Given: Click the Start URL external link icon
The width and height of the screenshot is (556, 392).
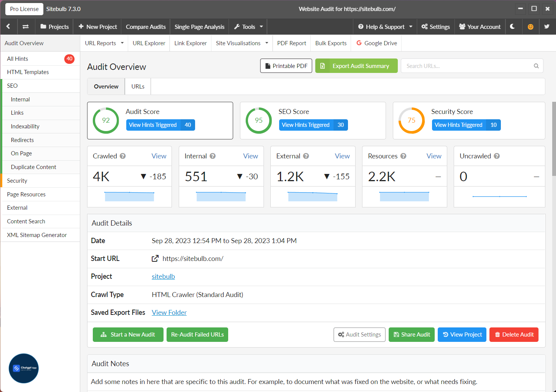Looking at the screenshot, I should coord(155,258).
